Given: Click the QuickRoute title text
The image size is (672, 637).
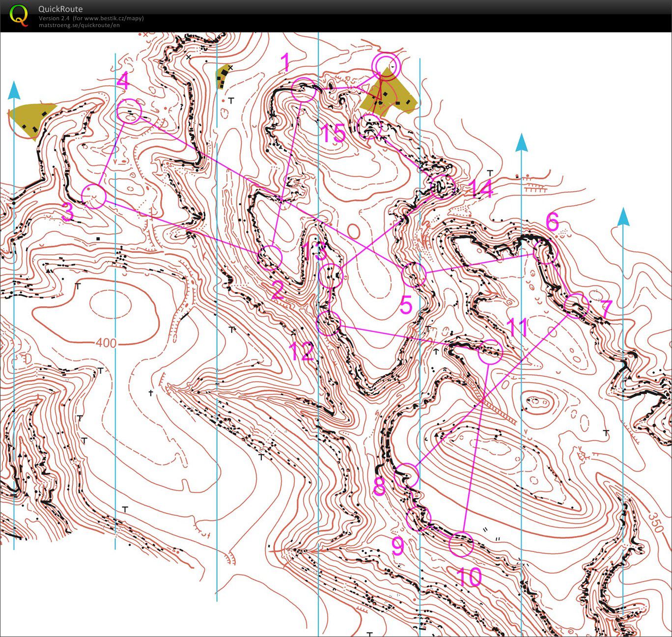Looking at the screenshot, I should coord(60,9).
